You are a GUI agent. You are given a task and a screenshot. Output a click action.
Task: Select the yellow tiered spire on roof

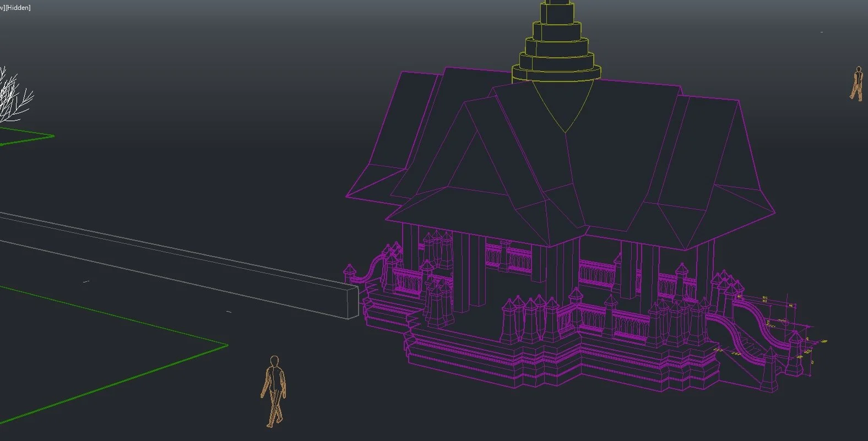[556, 66]
